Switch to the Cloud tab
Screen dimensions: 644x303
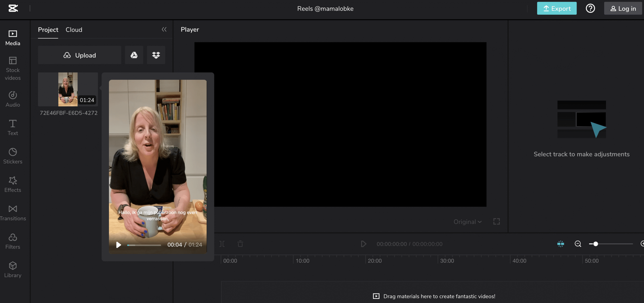(x=74, y=30)
